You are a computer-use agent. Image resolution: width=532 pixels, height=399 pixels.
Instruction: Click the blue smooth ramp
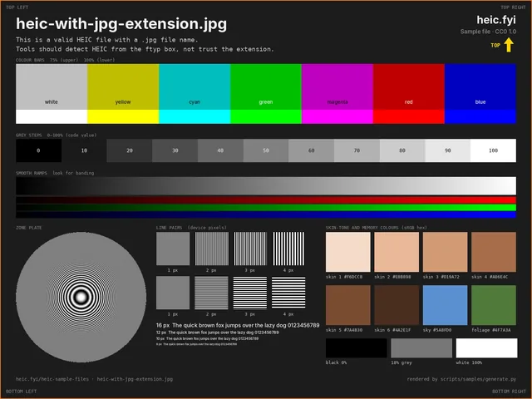click(266, 214)
